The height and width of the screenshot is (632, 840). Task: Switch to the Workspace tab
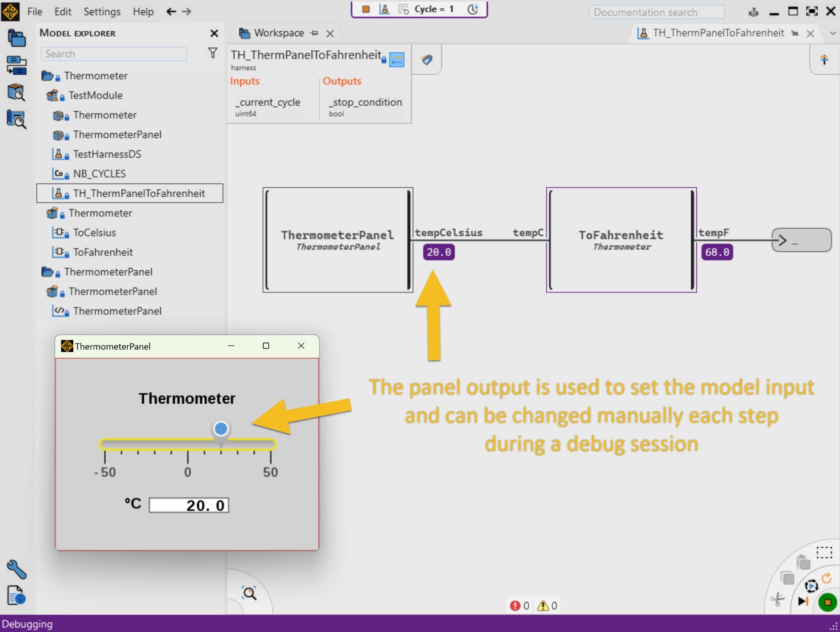tap(278, 33)
